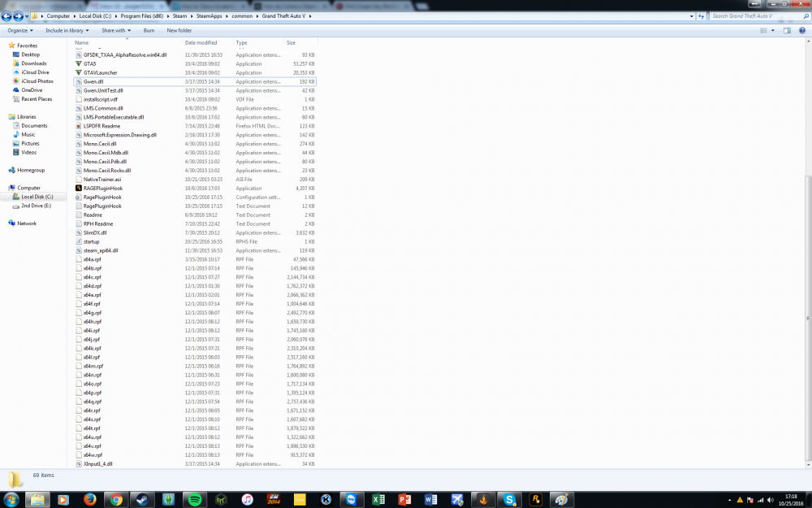This screenshot has width=812, height=508.
Task: Open the address bar history dropdown
Action: [x=692, y=16]
